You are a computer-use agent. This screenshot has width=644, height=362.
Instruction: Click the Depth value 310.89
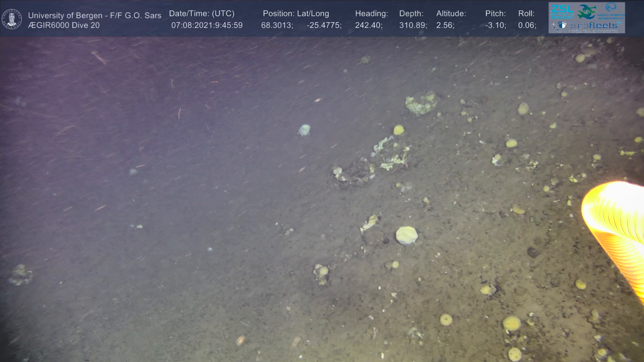coord(413,25)
